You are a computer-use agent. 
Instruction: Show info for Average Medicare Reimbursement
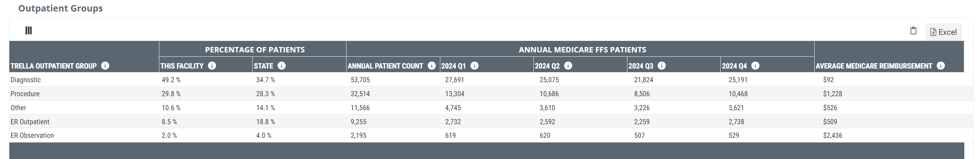[x=941, y=66]
